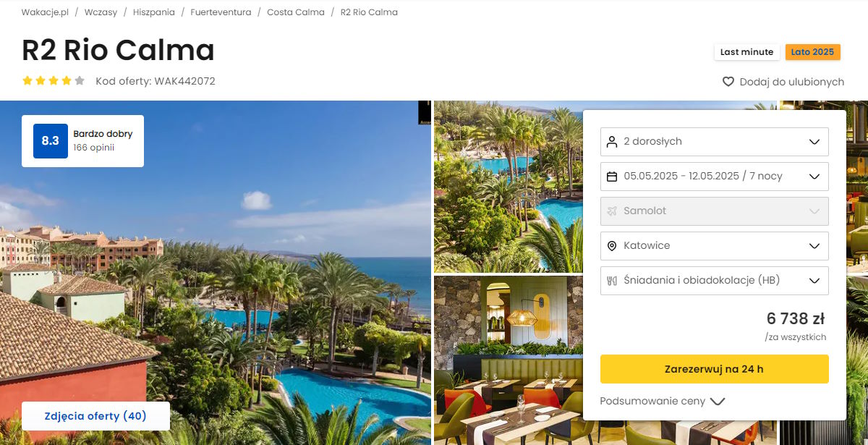Screen dimensions: 868x445
Task: Click the location pin icon beside Katowice
Action: pos(612,245)
